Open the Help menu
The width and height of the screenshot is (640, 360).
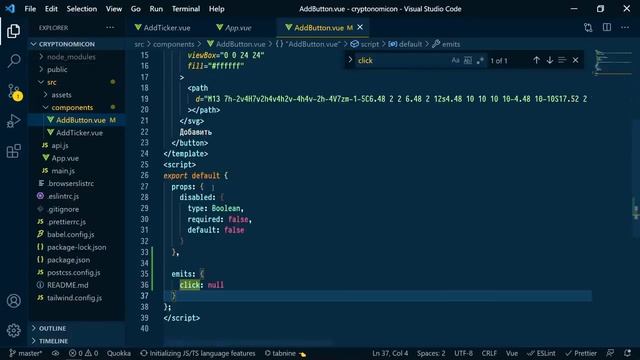[x=217, y=9]
